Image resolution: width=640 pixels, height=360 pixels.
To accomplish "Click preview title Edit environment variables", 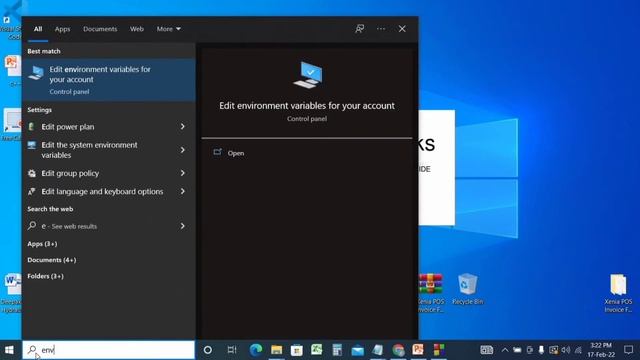I will 307,106.
